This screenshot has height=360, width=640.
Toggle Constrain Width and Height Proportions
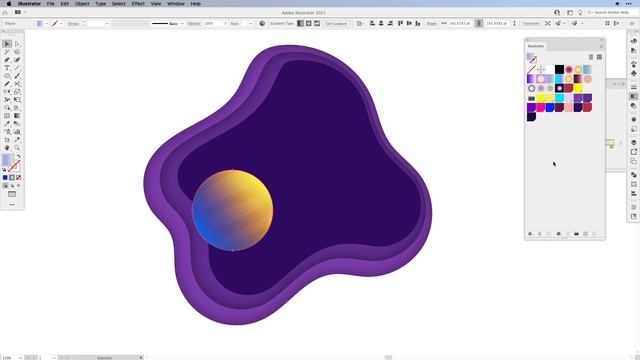[479, 24]
